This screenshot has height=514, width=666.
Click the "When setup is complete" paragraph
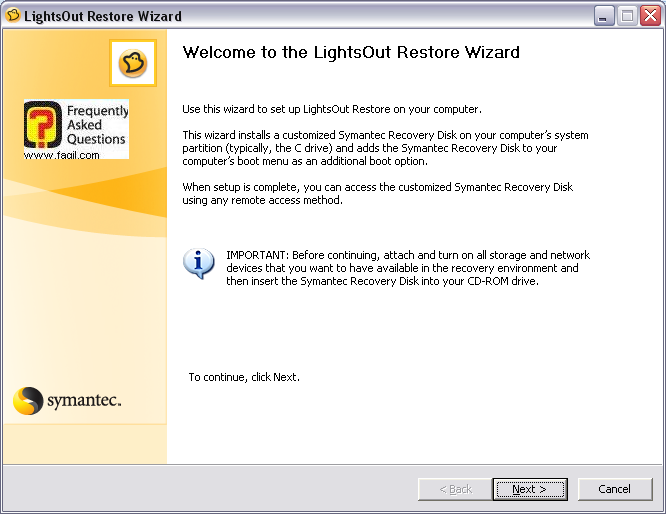point(378,193)
